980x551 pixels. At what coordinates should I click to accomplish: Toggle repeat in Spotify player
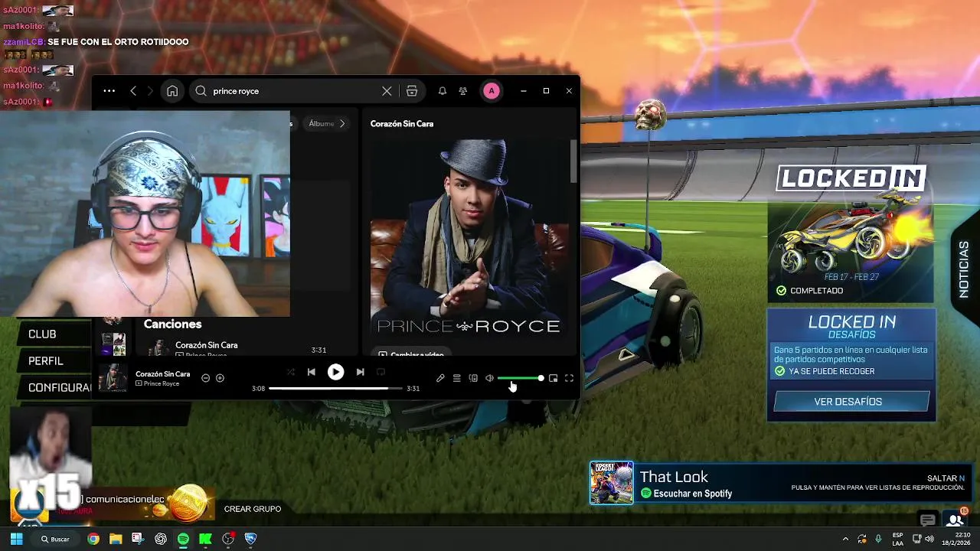[x=381, y=372]
